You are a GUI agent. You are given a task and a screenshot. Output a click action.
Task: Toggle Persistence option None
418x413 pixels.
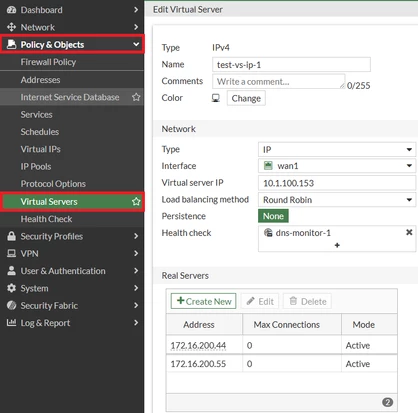pos(273,216)
